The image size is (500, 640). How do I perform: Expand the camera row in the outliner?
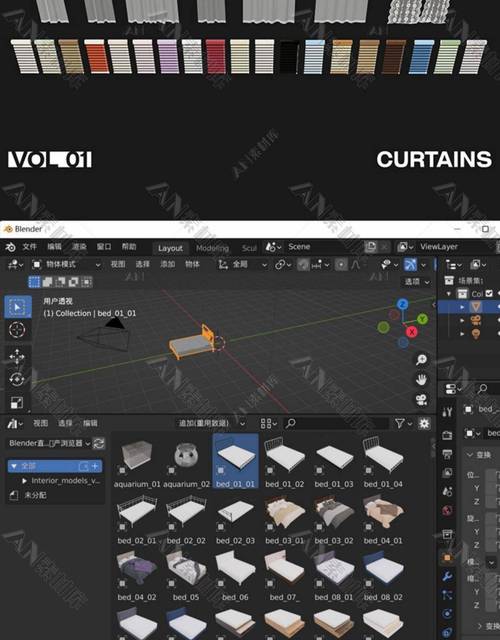pos(462,320)
